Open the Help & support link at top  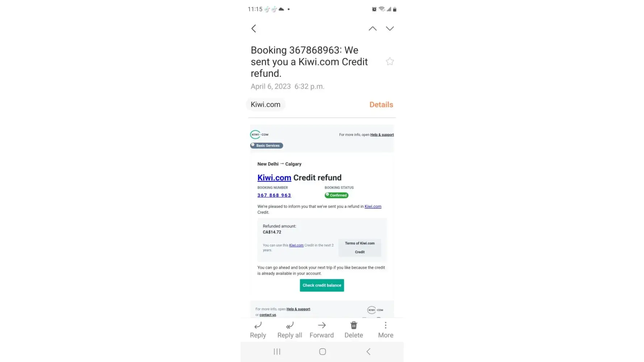click(382, 135)
